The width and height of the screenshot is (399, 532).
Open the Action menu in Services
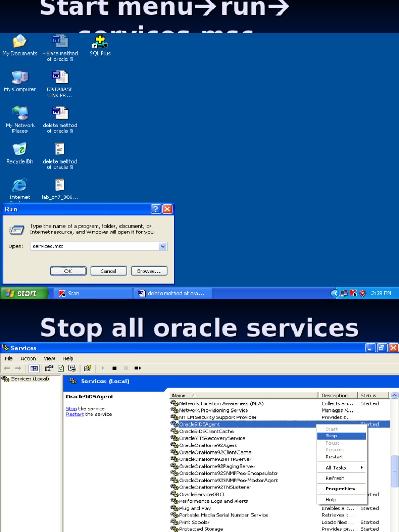pyautogui.click(x=28, y=358)
